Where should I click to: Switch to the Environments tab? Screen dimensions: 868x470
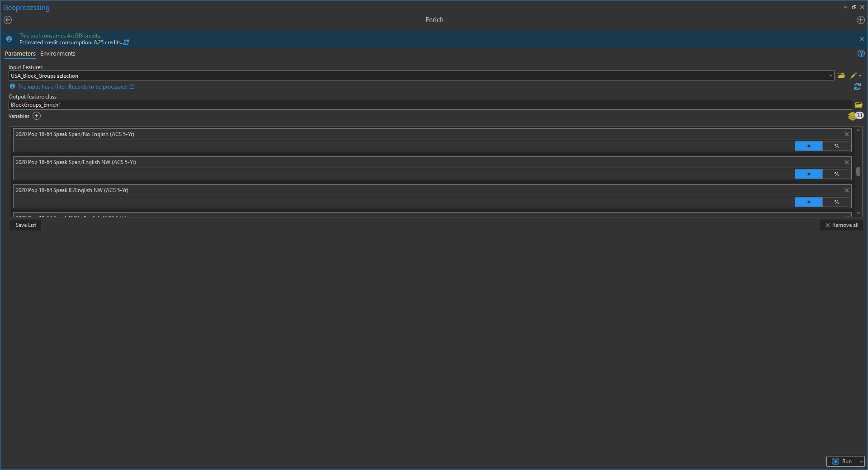(58, 54)
